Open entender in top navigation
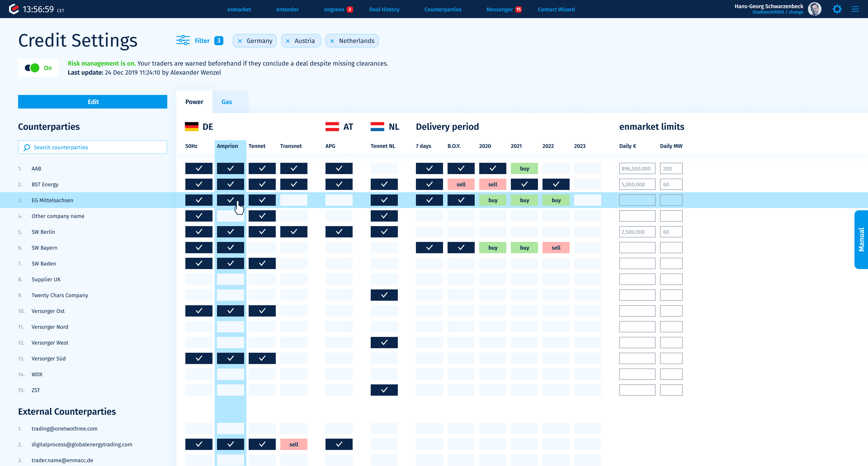Screen dimensions: 868x466 click(288, 9)
